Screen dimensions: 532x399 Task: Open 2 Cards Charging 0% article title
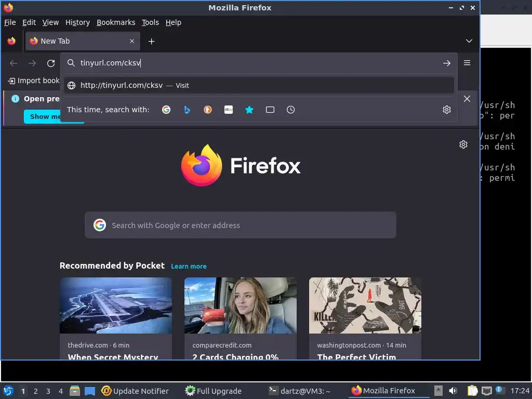click(235, 356)
